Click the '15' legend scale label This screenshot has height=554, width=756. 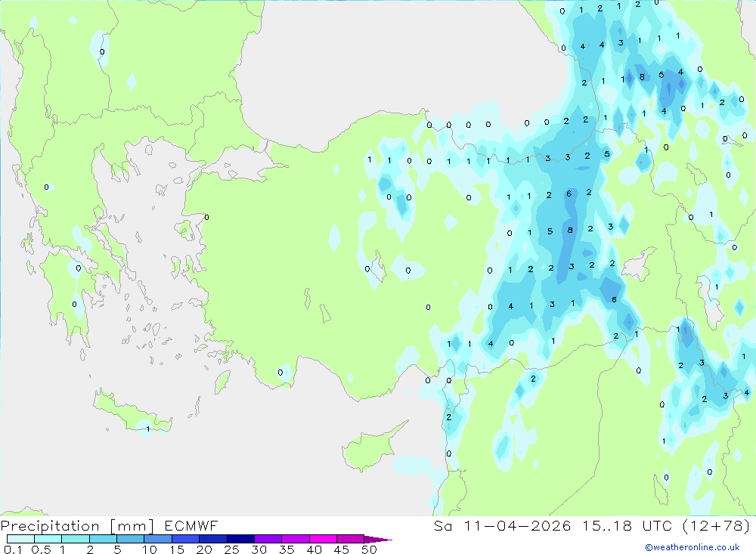pos(177,549)
